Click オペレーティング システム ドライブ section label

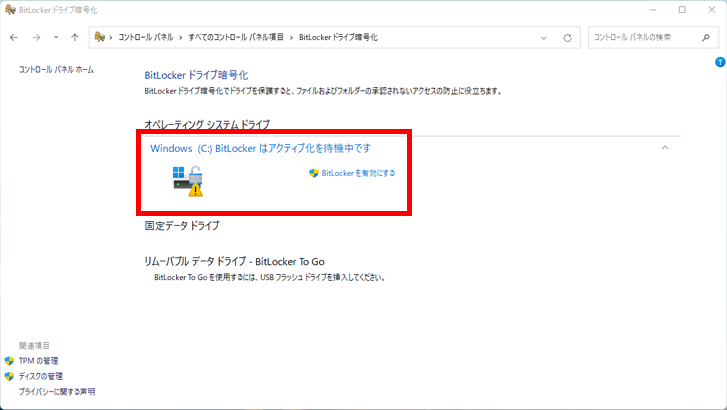tap(207, 124)
